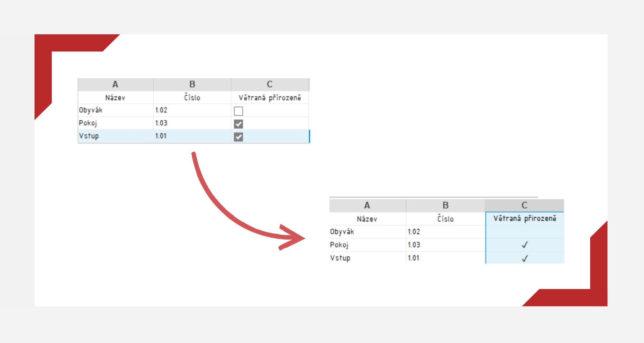This screenshot has height=343, width=644.
Task: Click the plain checkmark in Vstup row
Action: tap(525, 258)
